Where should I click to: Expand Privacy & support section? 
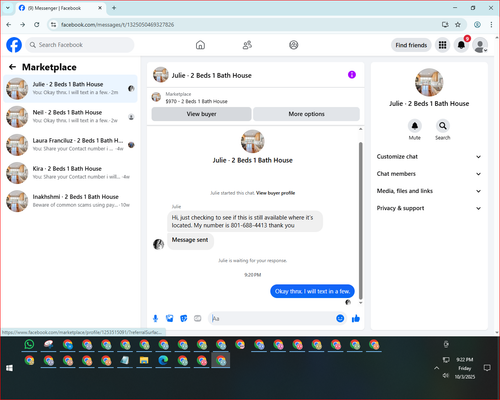[x=429, y=208]
